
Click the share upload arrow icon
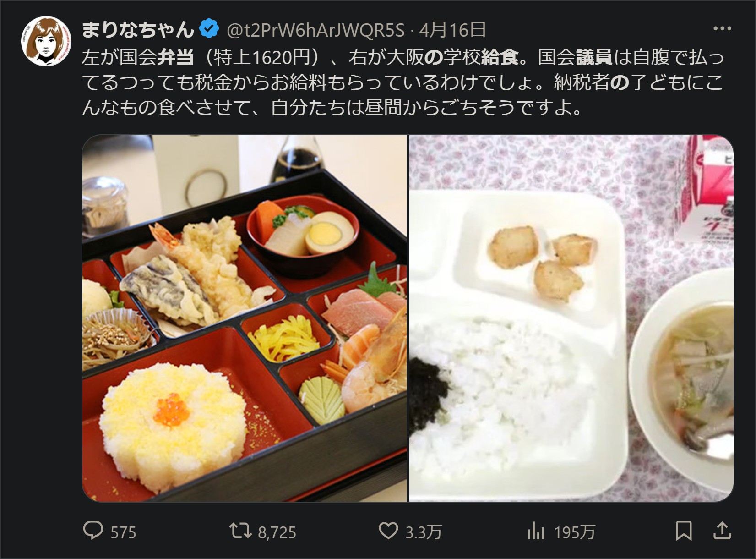[722, 531]
